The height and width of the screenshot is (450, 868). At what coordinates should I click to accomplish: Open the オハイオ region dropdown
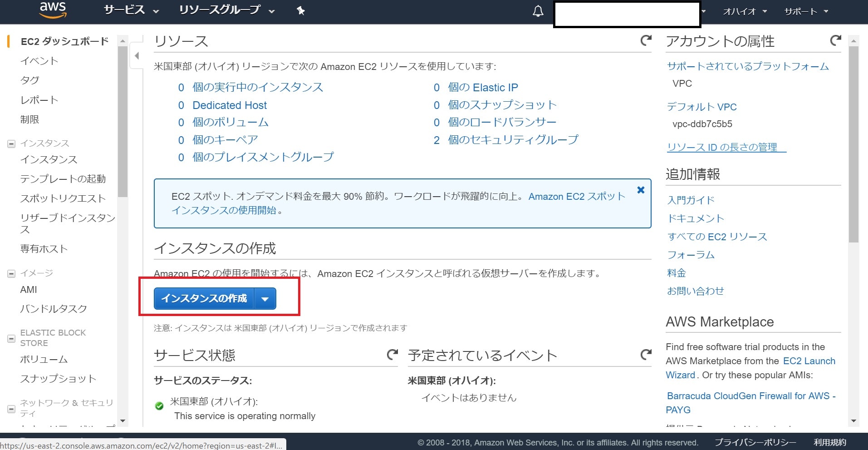745,11
